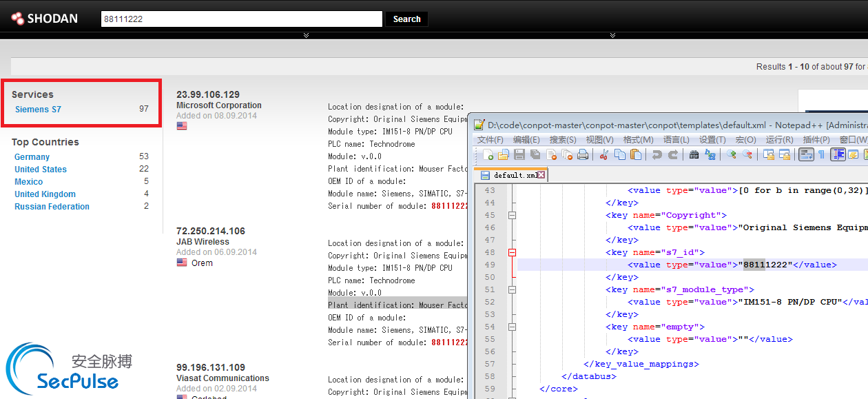This screenshot has width=868, height=399.
Task: Collapse the empty key fold at line 54
Action: pos(512,327)
